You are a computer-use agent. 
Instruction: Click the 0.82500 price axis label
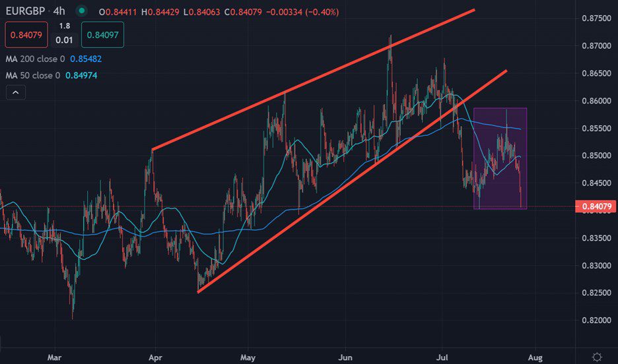click(596, 293)
